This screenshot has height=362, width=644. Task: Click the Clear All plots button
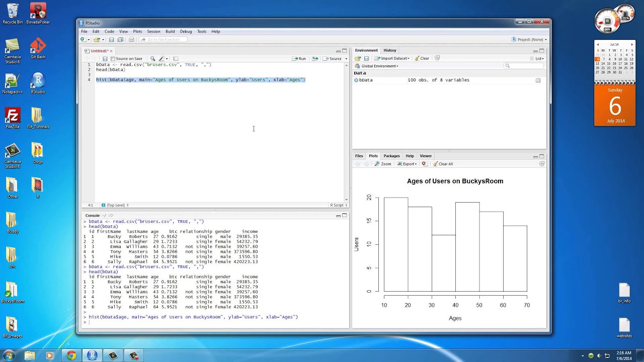point(443,164)
